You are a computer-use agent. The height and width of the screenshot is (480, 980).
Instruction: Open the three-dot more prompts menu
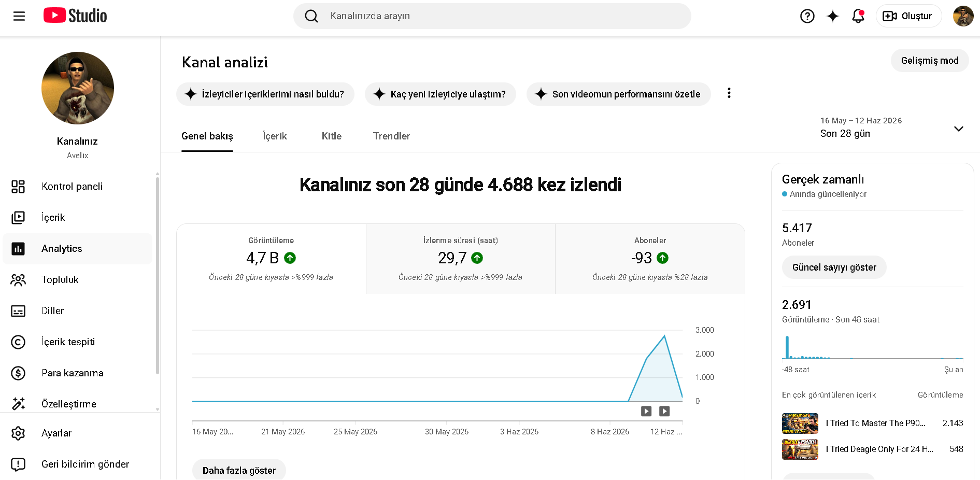(x=729, y=93)
